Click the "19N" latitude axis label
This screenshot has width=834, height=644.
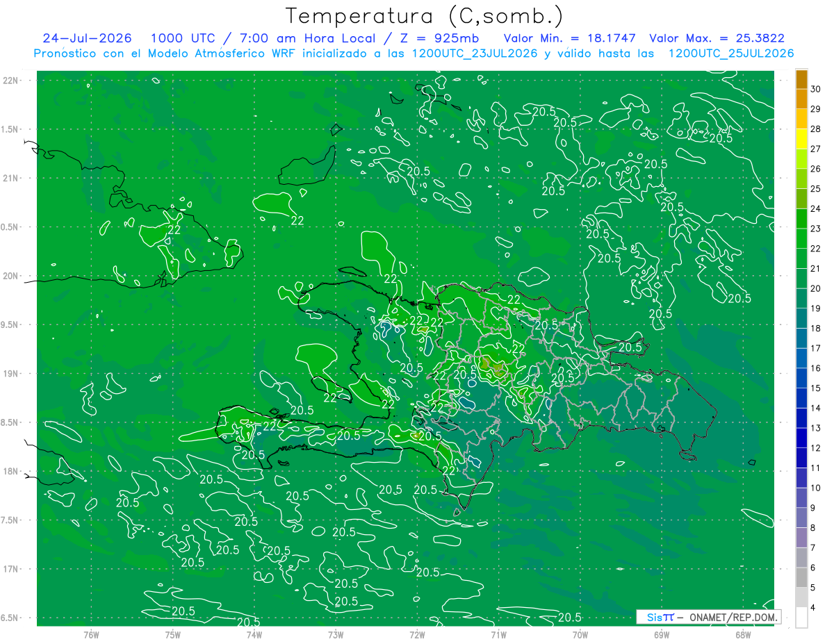click(x=12, y=374)
